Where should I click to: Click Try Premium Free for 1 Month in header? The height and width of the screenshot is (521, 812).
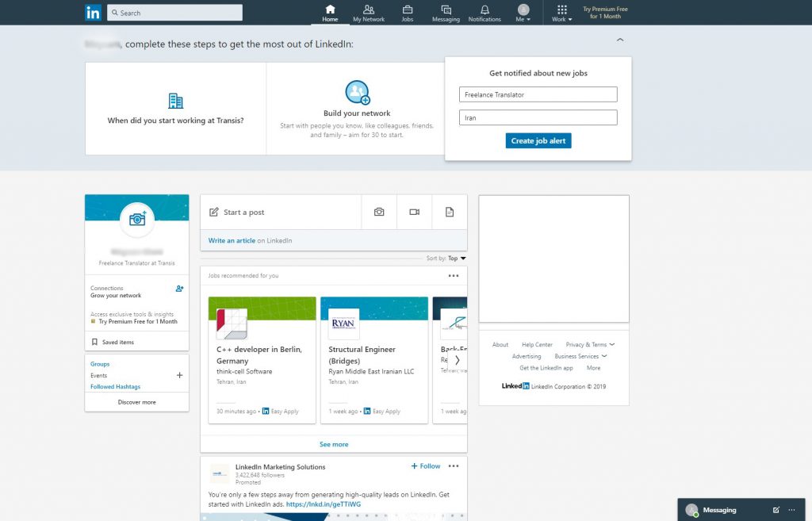605,13
